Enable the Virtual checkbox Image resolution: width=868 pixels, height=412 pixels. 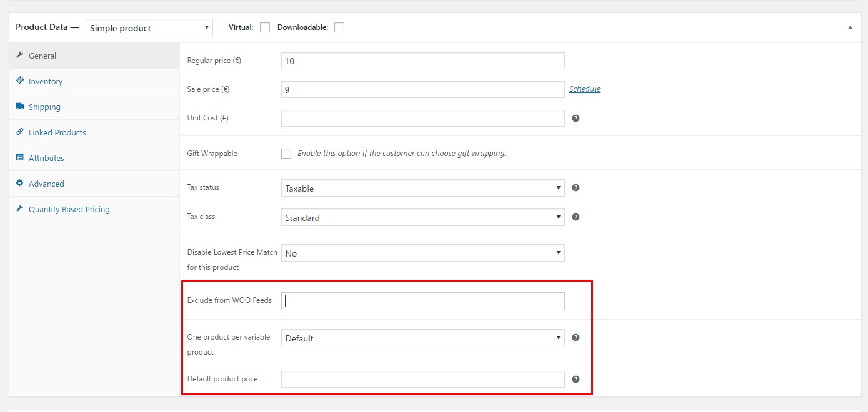[x=265, y=27]
